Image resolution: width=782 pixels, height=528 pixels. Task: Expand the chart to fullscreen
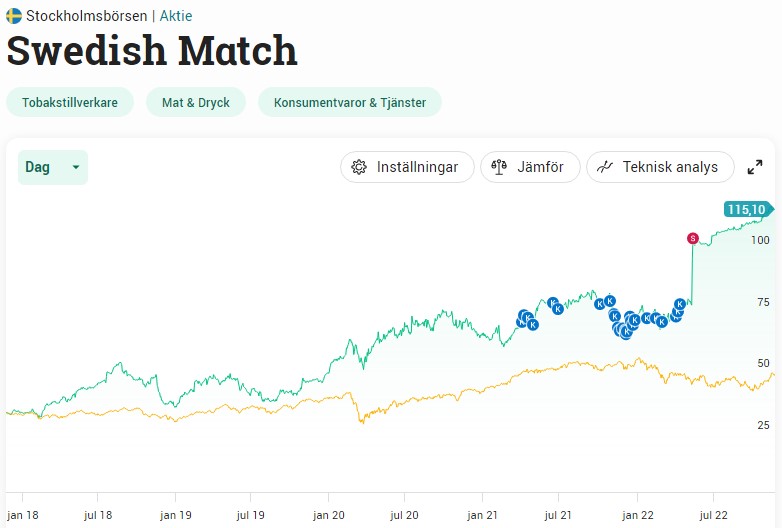[x=755, y=167]
